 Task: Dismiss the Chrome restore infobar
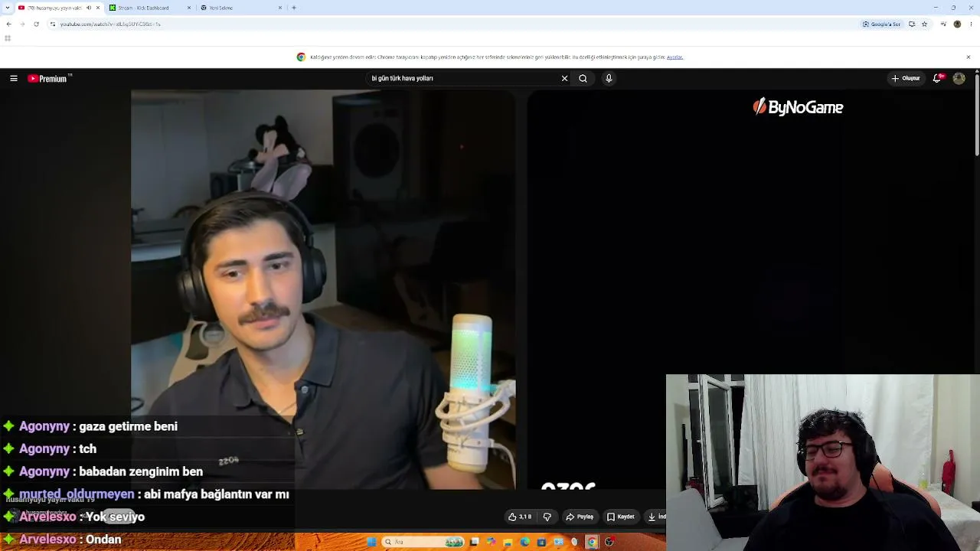click(968, 57)
